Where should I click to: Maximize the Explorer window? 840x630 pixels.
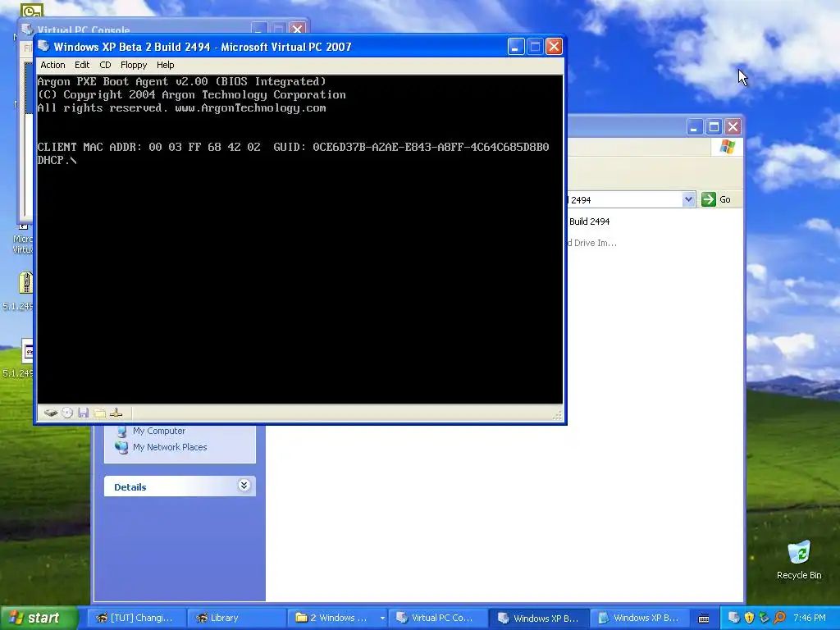(714, 127)
